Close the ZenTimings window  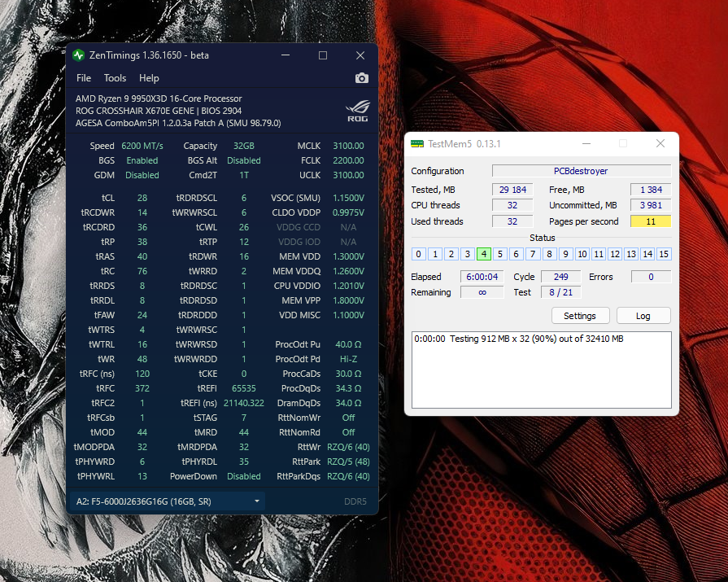tap(360, 55)
